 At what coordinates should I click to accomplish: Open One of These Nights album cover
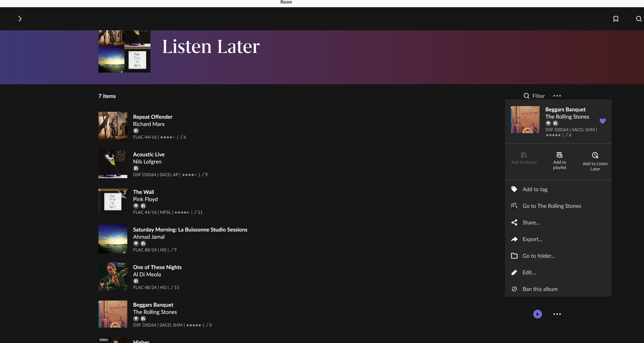click(113, 276)
